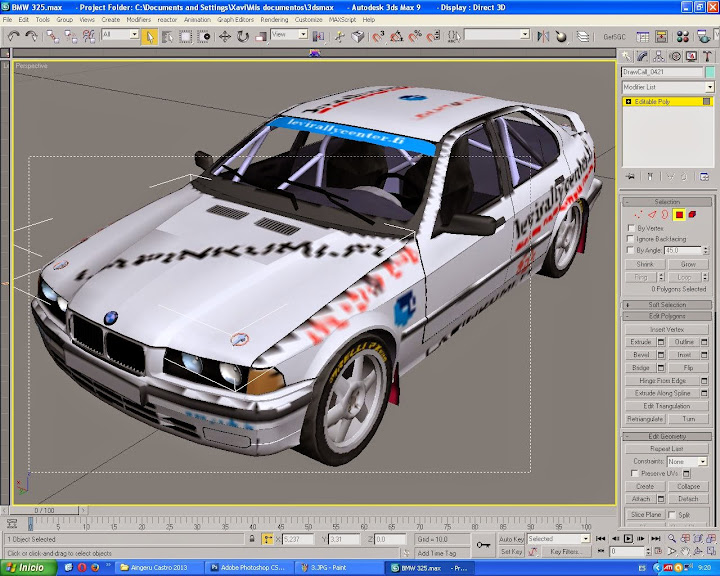This screenshot has height=576, width=720.
Task: Activate the Select Object arrow tool
Action: (150, 36)
